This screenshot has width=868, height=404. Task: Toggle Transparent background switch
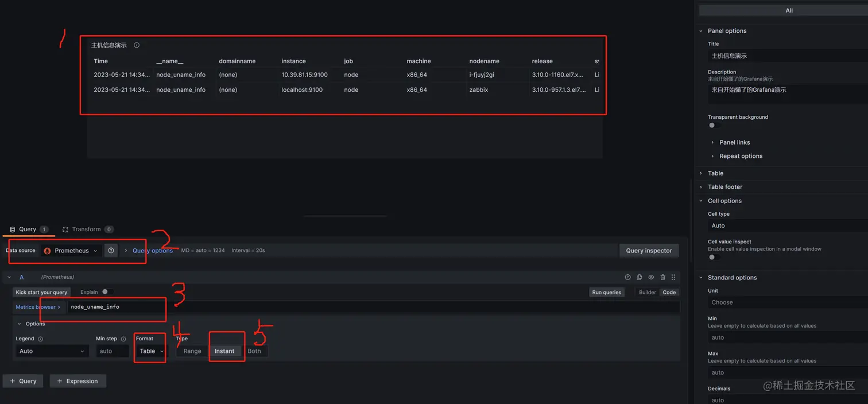(x=714, y=125)
